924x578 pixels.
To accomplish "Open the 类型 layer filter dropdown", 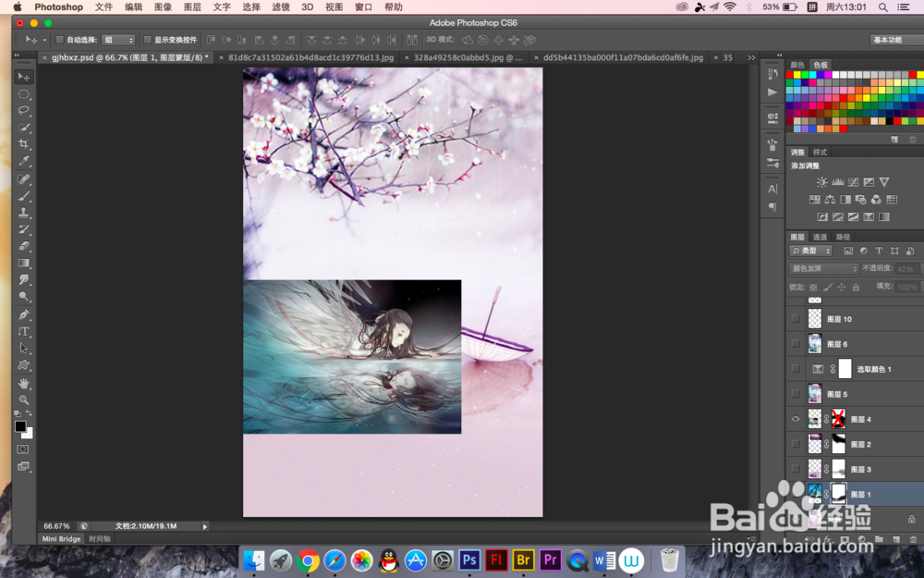I will 811,252.
